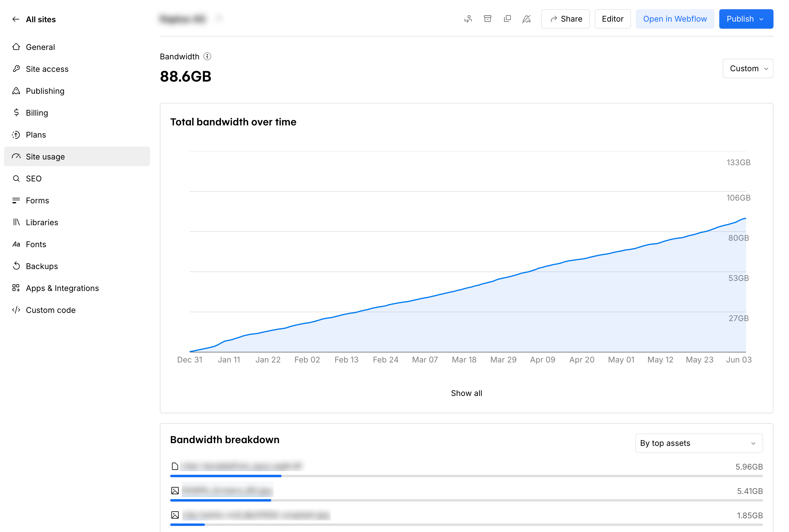Click the Plans upgrade icon

click(x=16, y=135)
